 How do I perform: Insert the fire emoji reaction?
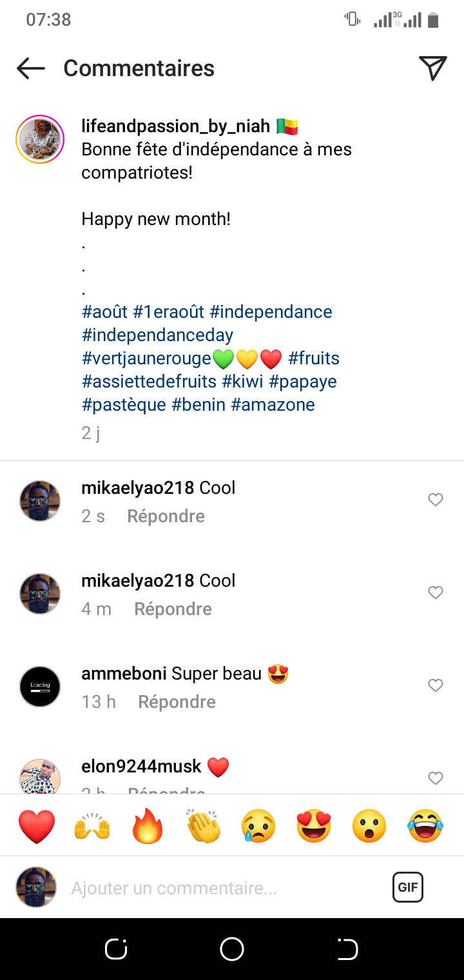point(148,826)
